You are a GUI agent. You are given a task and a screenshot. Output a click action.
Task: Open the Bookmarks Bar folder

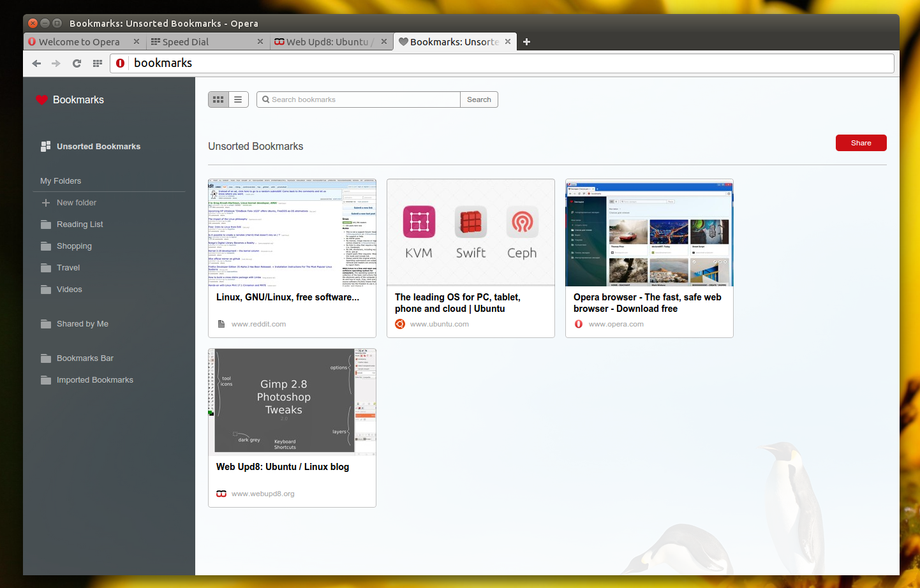(x=85, y=358)
